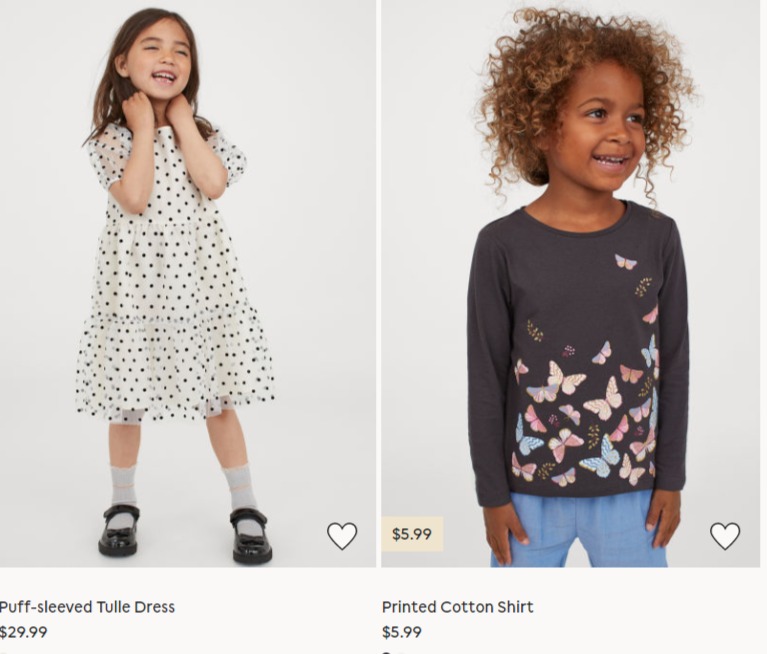Click the $29.99 price under the tulle dress
Image resolution: width=767 pixels, height=654 pixels.
23,632
